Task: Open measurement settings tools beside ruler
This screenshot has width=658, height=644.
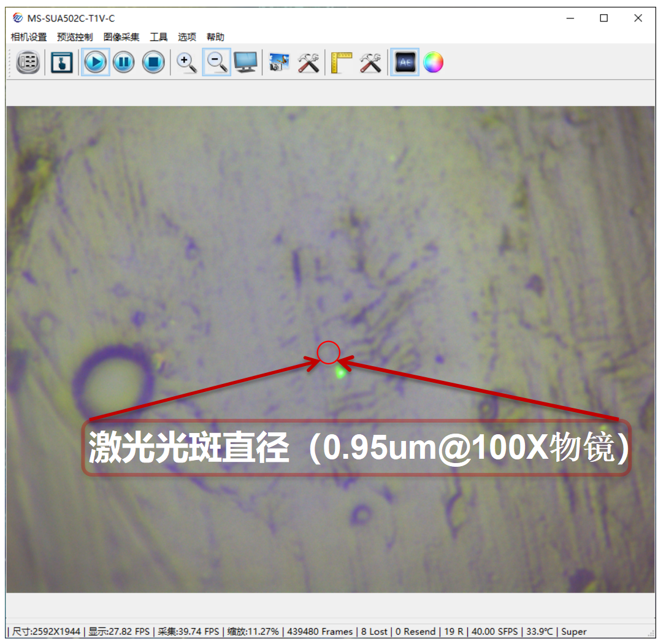Action: [x=370, y=63]
